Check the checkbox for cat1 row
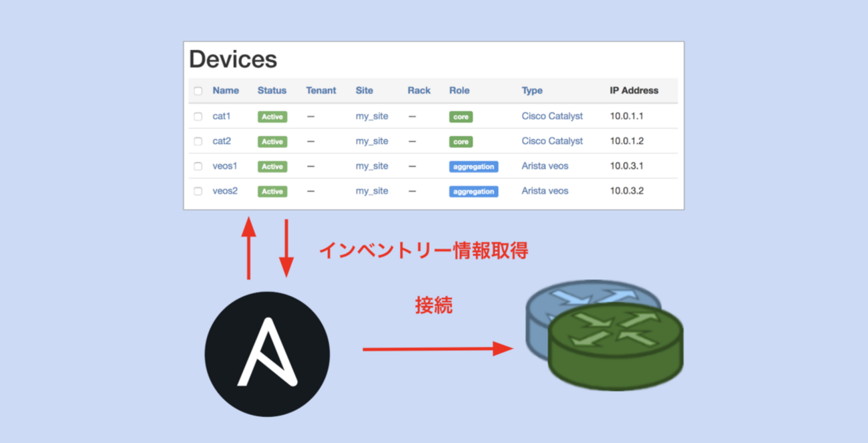The height and width of the screenshot is (443, 868). 198,116
